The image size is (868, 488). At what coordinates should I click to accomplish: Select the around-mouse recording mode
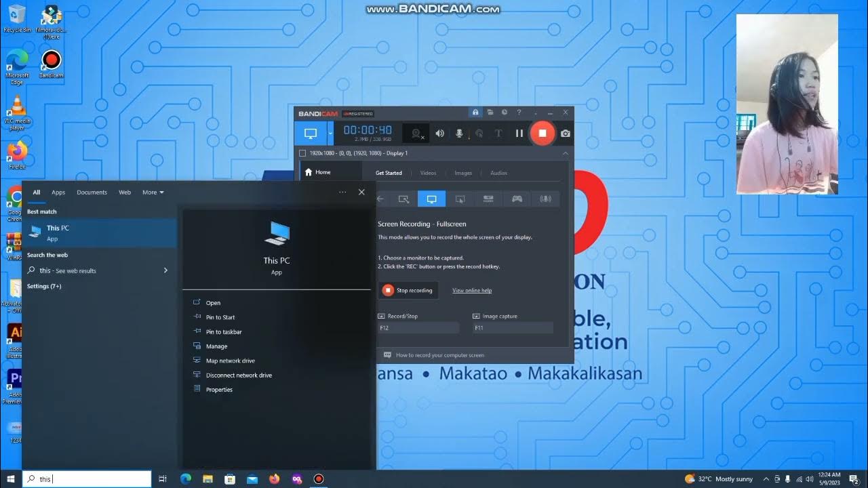(x=460, y=199)
